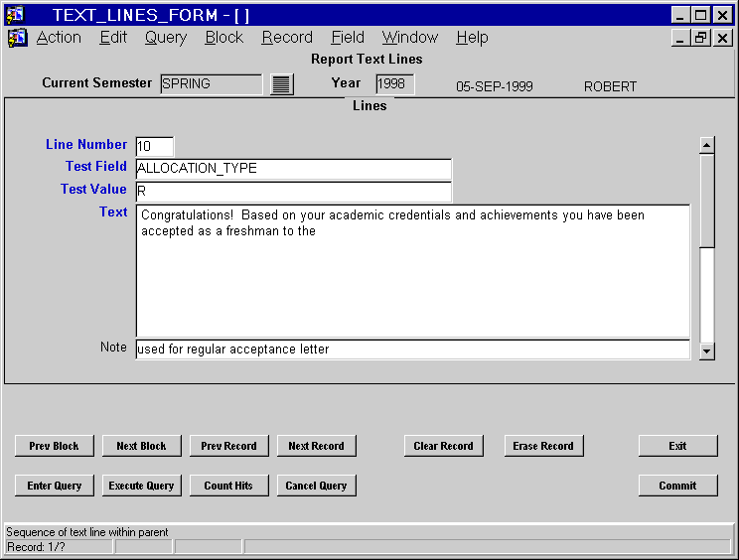Click the Erase Record button
The width and height of the screenshot is (739, 560).
(543, 446)
